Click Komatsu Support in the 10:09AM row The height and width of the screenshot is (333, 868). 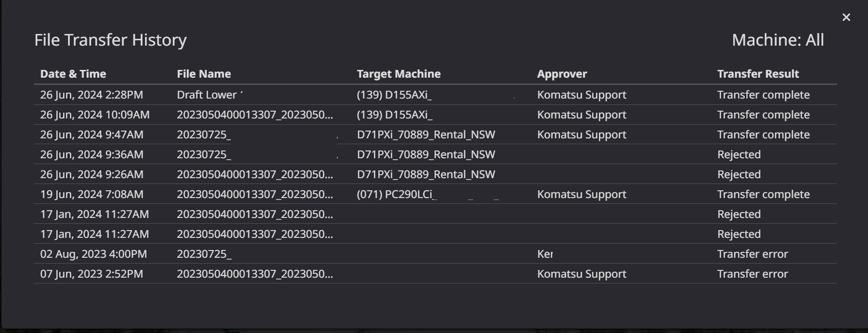[582, 115]
